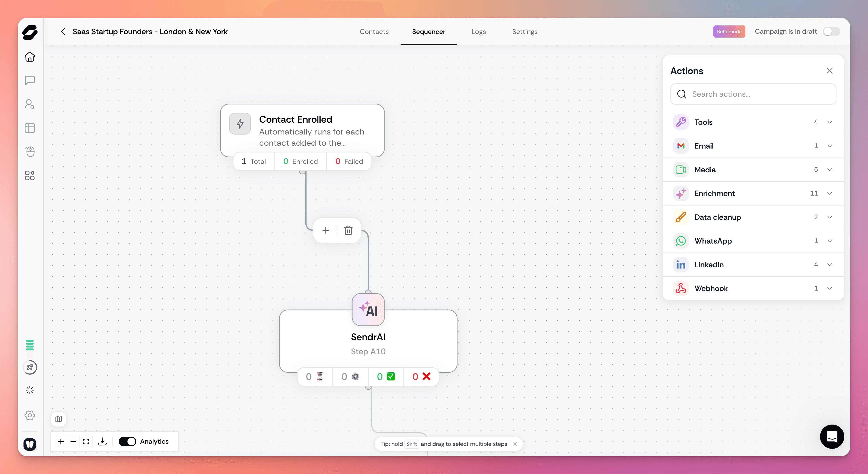The image size is (868, 474).
Task: Open the chat messages sidebar icon
Action: coord(30,80)
